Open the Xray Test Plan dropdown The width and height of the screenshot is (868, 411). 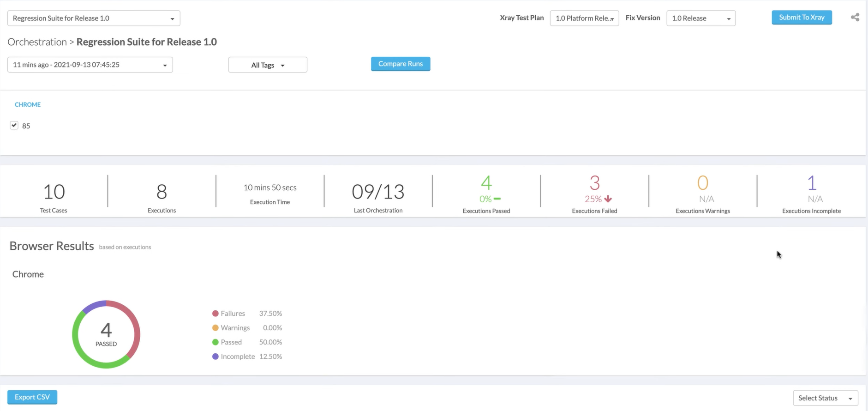[584, 18]
